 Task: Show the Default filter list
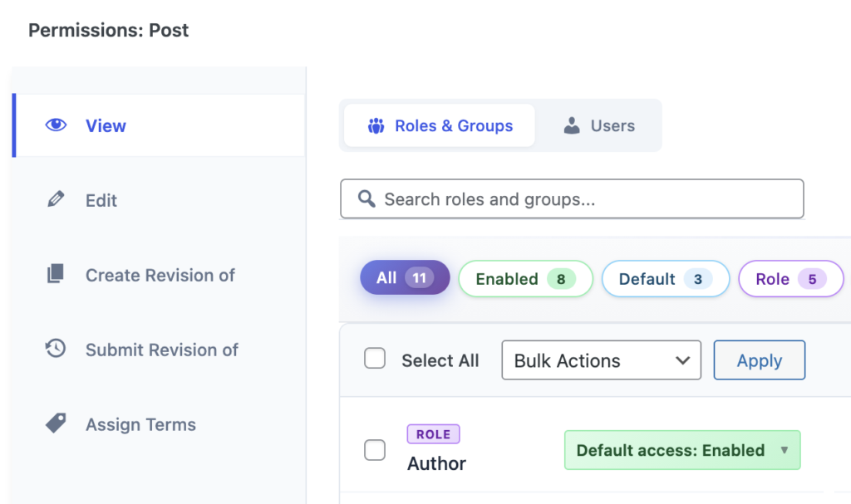pyautogui.click(x=665, y=279)
